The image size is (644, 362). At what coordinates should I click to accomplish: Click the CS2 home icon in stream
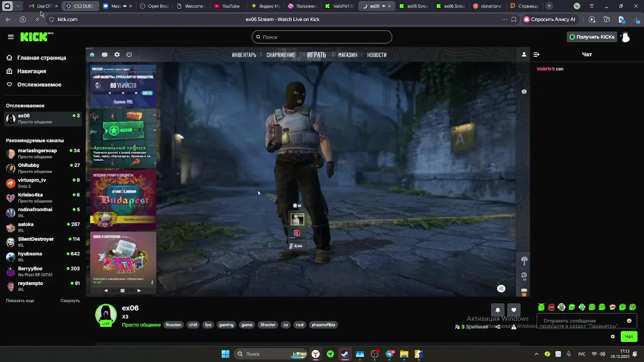[92, 54]
